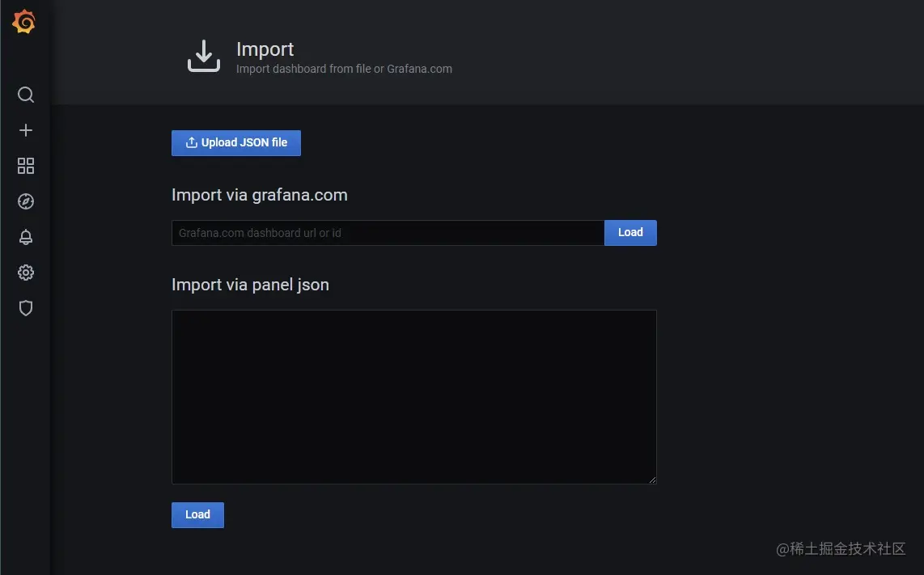
Task: Click the Import dashboard from file subtitle
Action: pos(344,69)
